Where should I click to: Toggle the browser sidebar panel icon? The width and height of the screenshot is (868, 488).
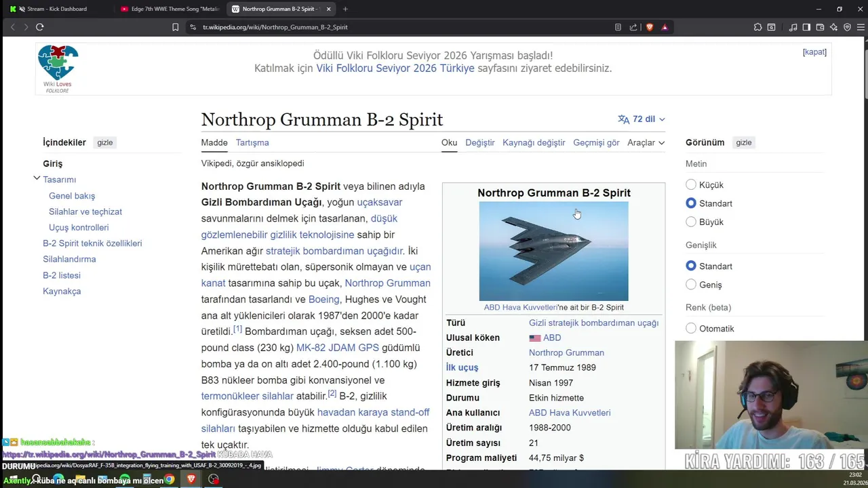[806, 27]
